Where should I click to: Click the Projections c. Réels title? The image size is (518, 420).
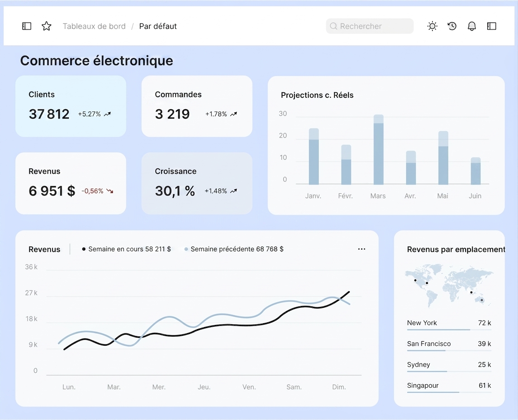(x=317, y=95)
